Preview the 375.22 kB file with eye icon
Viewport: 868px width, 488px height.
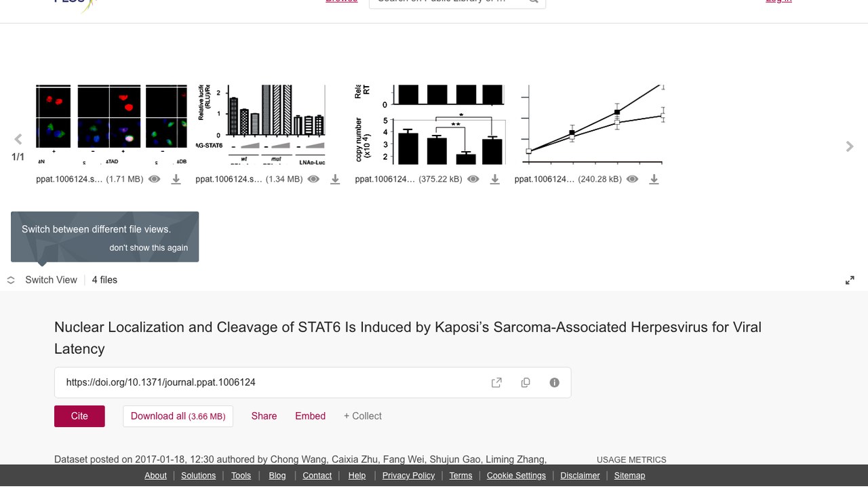(473, 179)
